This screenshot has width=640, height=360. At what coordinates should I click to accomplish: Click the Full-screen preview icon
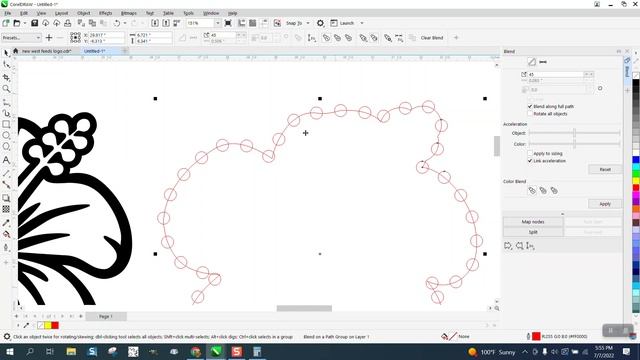[x=228, y=23]
